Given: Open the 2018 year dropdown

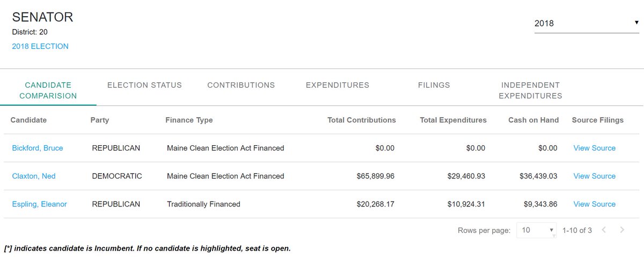Looking at the screenshot, I should (x=586, y=24).
